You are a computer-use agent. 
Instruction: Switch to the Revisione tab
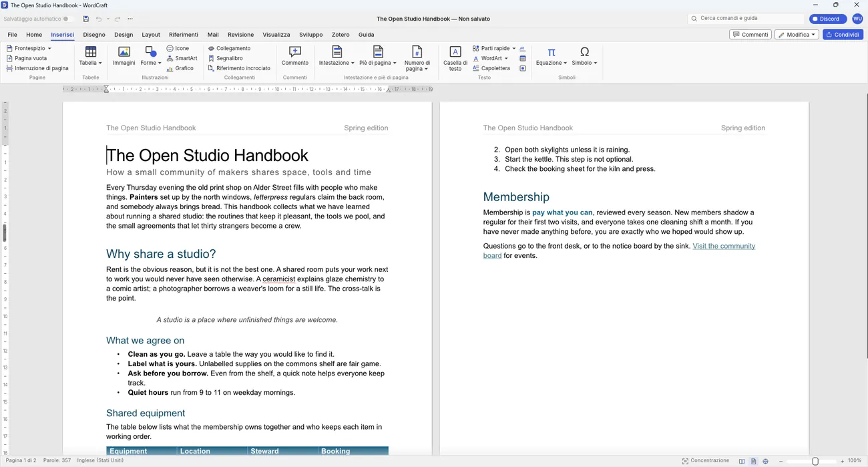tap(240, 35)
